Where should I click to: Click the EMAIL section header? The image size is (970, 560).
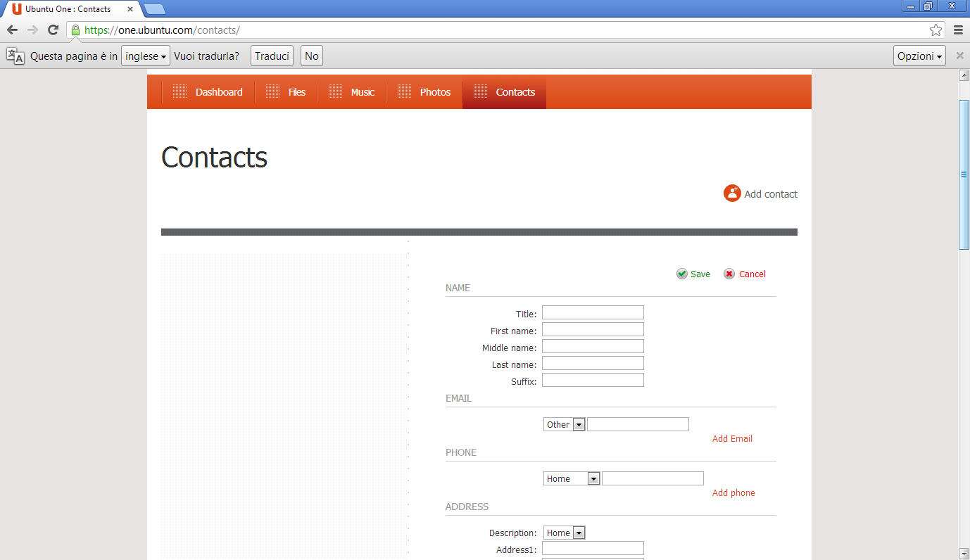(458, 398)
